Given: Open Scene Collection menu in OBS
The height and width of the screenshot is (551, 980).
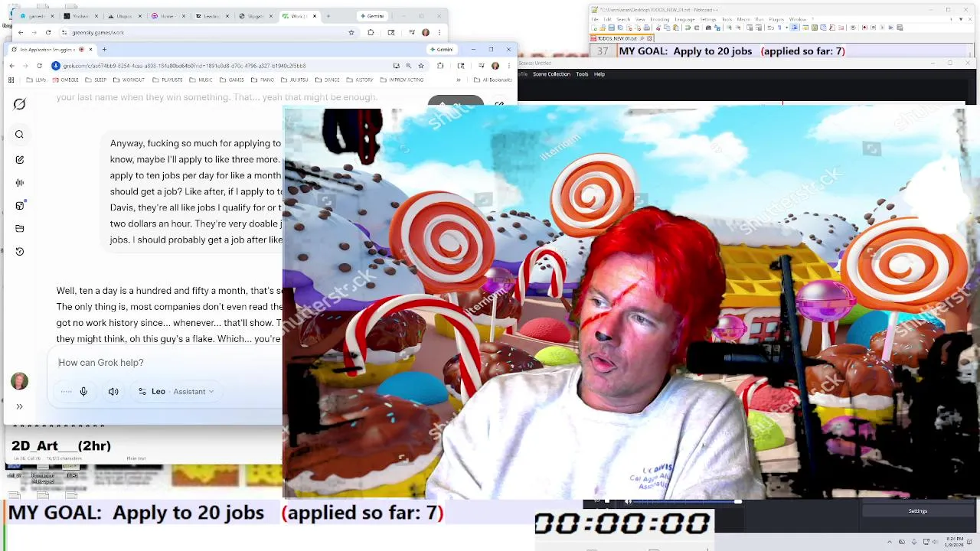Looking at the screenshot, I should [x=551, y=74].
